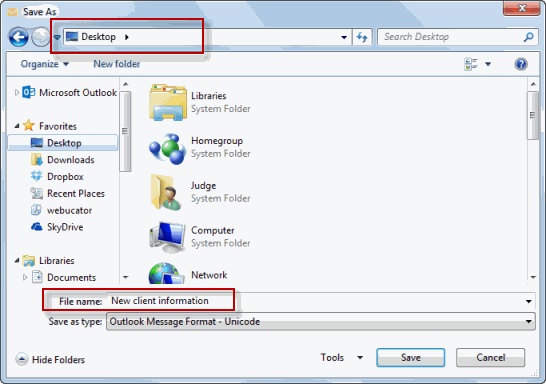
Task: Select Documents in navigation tree
Action: point(71,277)
